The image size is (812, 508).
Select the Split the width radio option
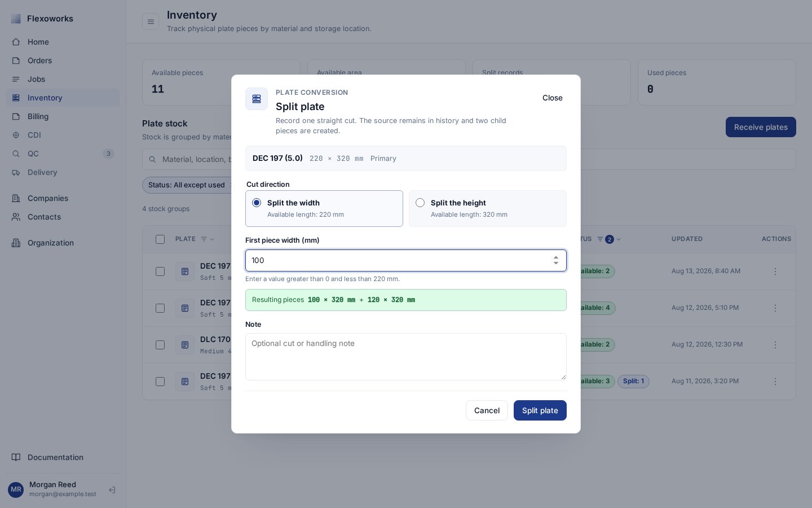[x=257, y=203]
